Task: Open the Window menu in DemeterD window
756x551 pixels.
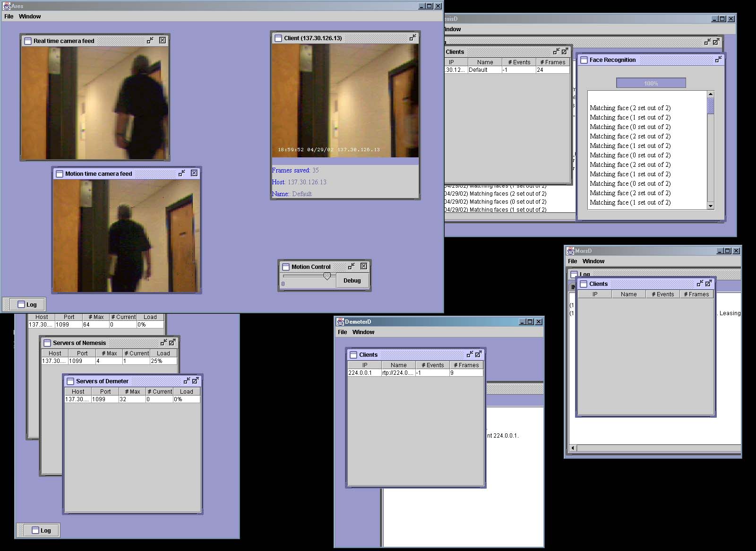Action: pyautogui.click(x=363, y=332)
